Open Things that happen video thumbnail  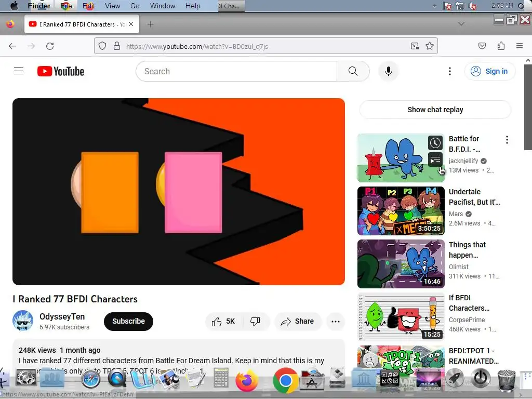tap(401, 263)
